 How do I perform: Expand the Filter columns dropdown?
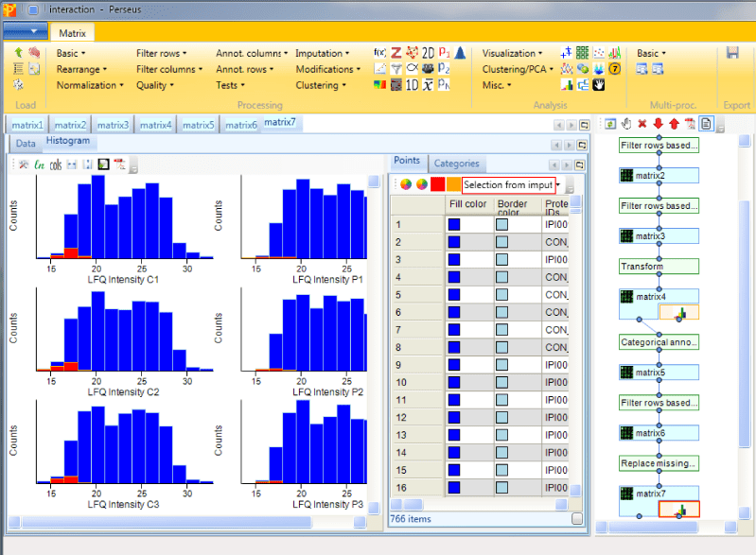pos(169,69)
